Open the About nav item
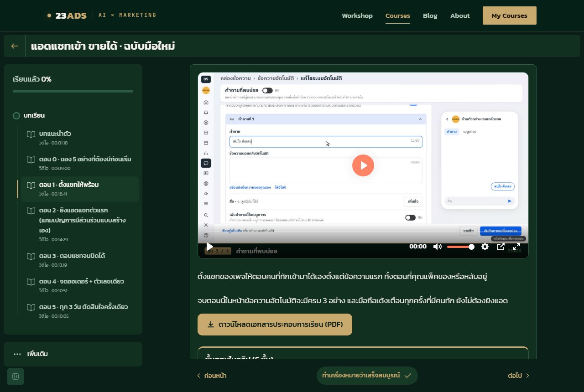 [x=460, y=15]
